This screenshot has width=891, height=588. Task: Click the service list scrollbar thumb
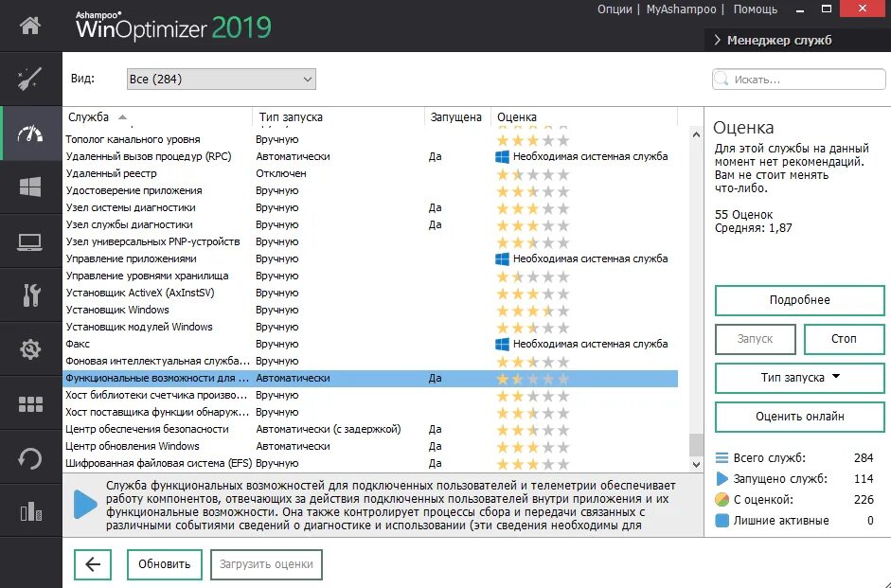pos(696,445)
